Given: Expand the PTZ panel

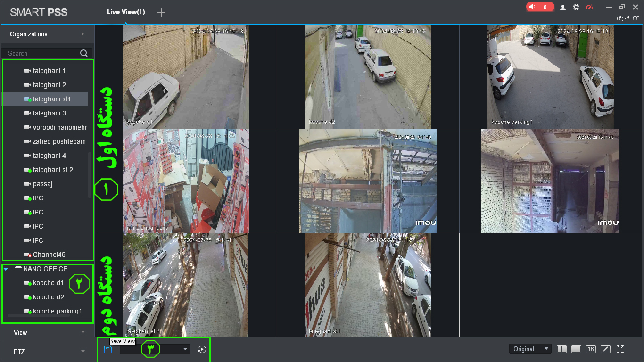Looking at the screenshot, I should (47, 352).
